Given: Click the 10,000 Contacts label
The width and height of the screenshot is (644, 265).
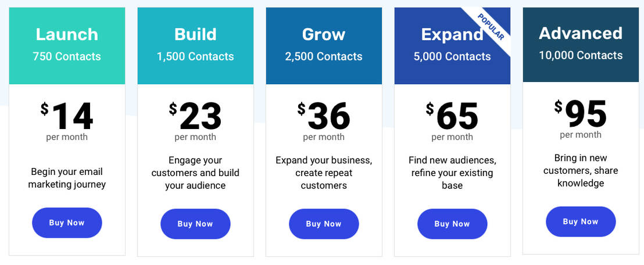Looking at the screenshot, I should coord(581,56).
